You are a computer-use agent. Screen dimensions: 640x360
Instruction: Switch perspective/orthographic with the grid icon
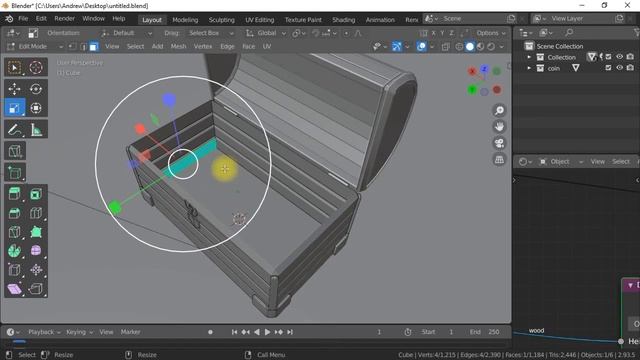[499, 160]
